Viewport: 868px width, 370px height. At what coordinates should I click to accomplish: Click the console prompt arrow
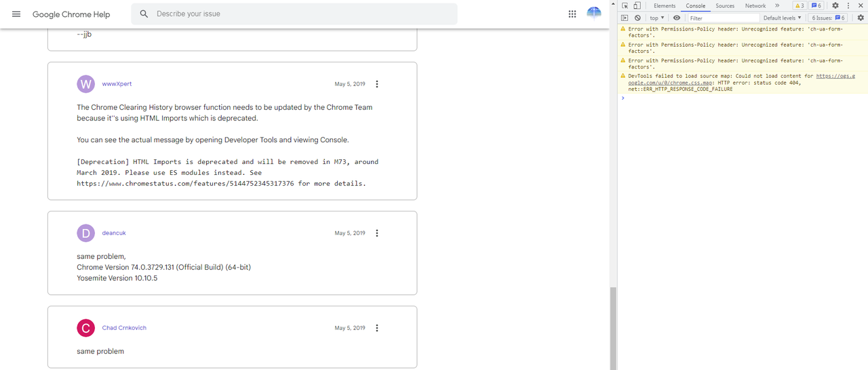623,98
